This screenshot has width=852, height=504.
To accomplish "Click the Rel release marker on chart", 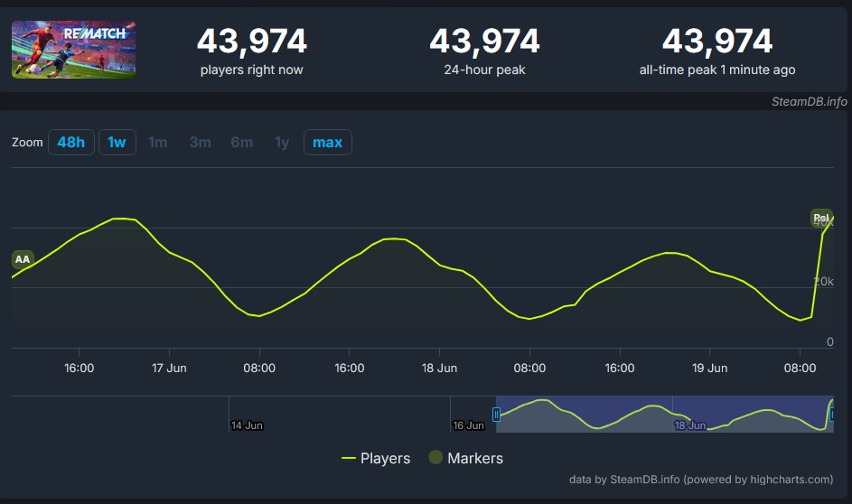I will (x=821, y=218).
